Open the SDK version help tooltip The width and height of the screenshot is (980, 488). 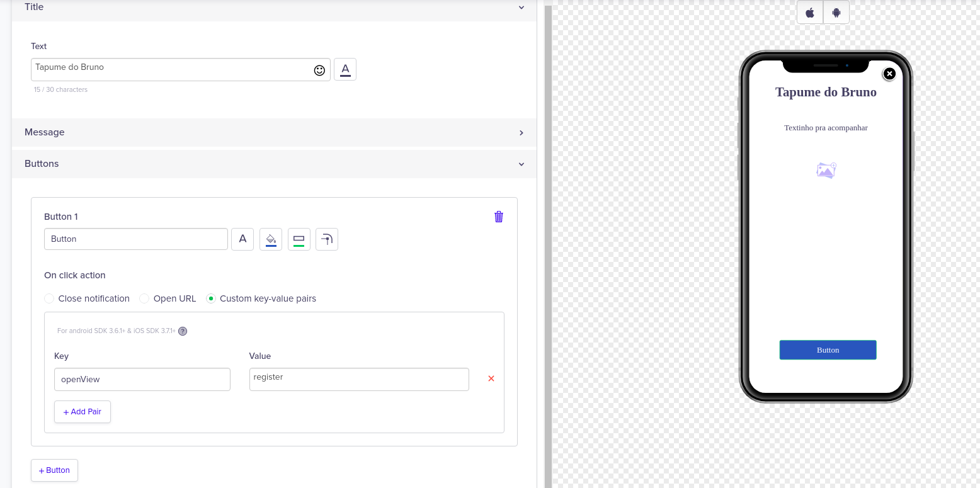[183, 331]
